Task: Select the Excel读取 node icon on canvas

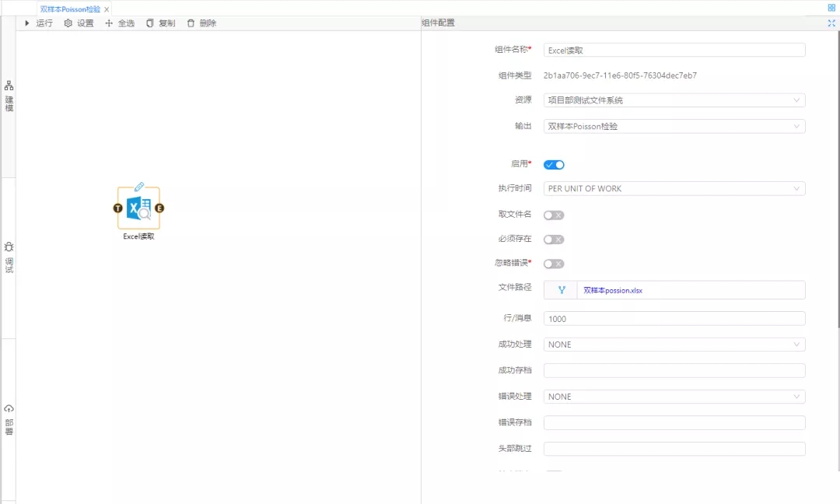Action: 138,208
